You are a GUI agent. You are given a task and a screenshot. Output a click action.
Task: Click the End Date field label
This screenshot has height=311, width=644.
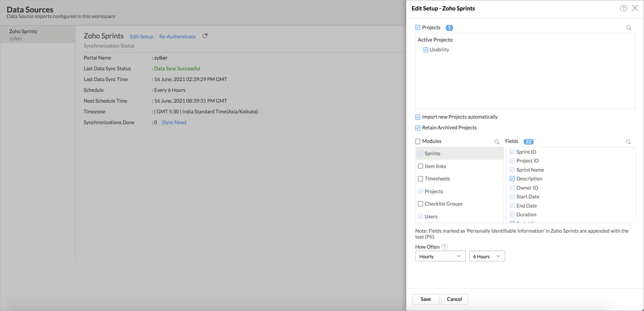527,206
